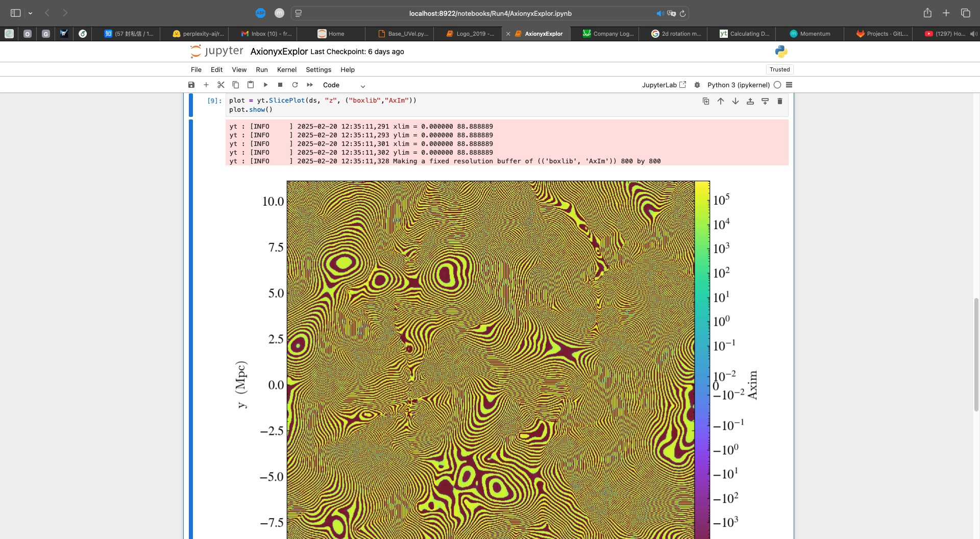
Task: Click the browser address bar
Action: [490, 13]
